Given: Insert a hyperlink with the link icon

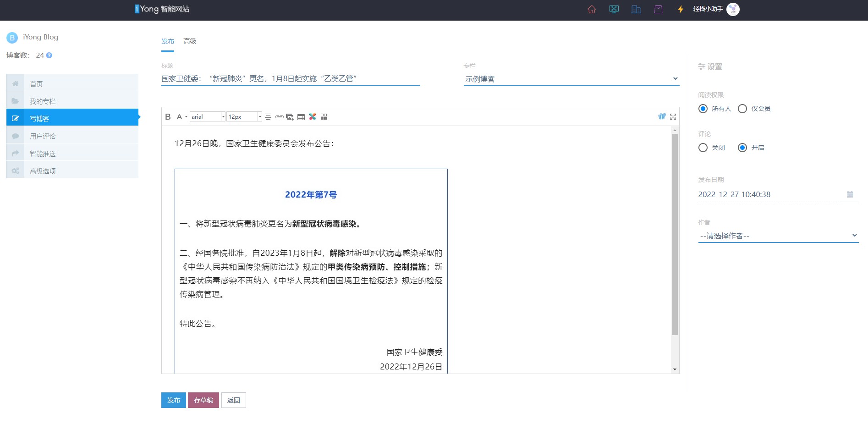Looking at the screenshot, I should pos(279,117).
